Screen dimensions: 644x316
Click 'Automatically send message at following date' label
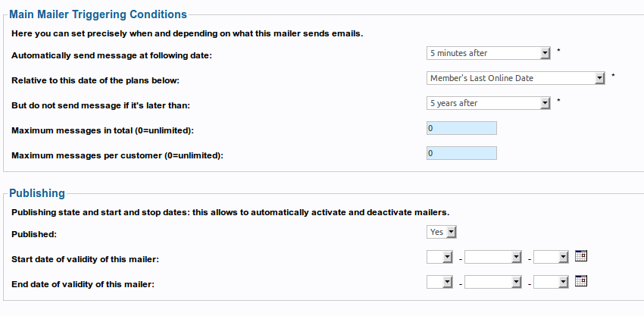[111, 55]
